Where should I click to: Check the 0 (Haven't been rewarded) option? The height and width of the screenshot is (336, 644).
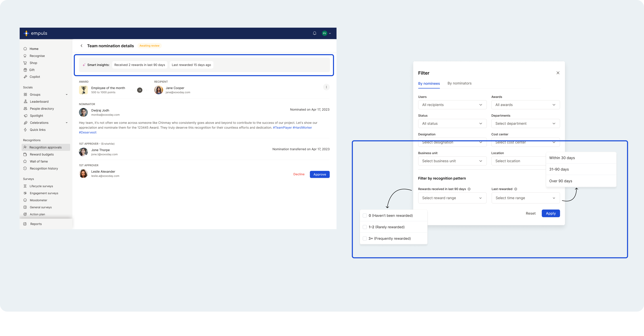pos(365,216)
